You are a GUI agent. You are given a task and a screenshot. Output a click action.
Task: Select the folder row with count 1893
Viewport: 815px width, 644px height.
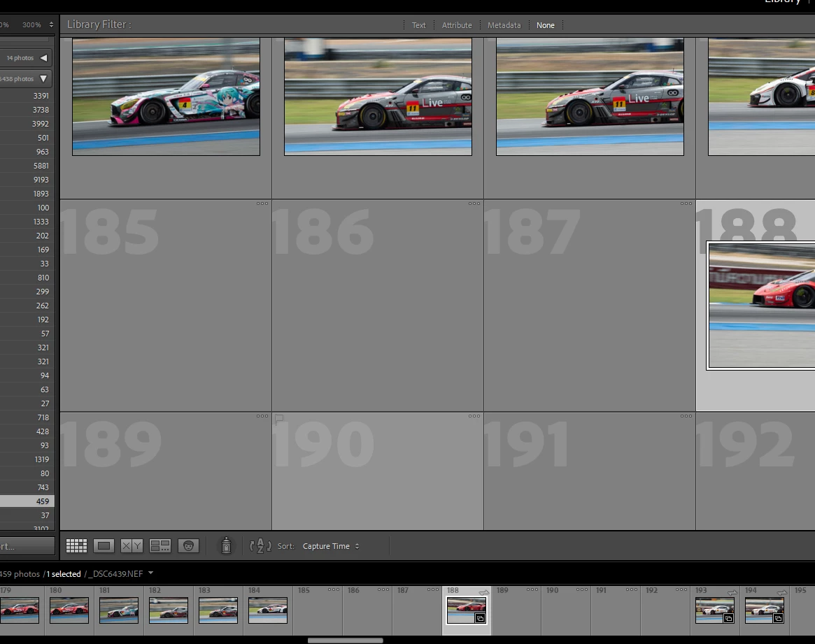coord(27,194)
